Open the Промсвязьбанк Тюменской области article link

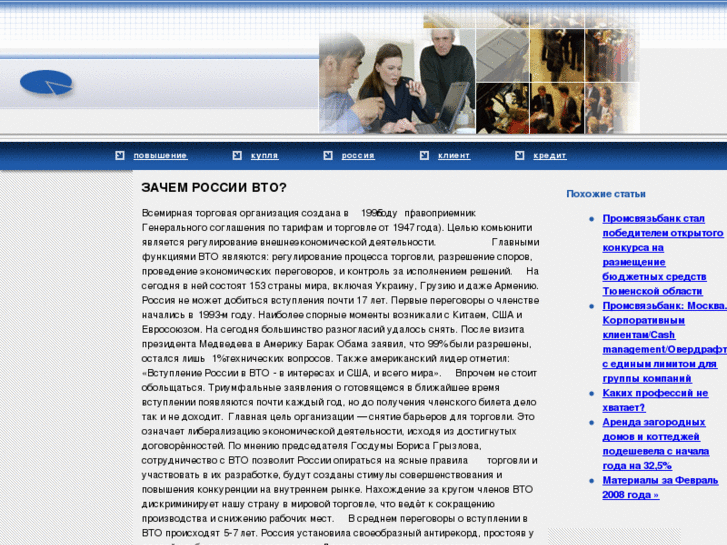[x=663, y=255]
